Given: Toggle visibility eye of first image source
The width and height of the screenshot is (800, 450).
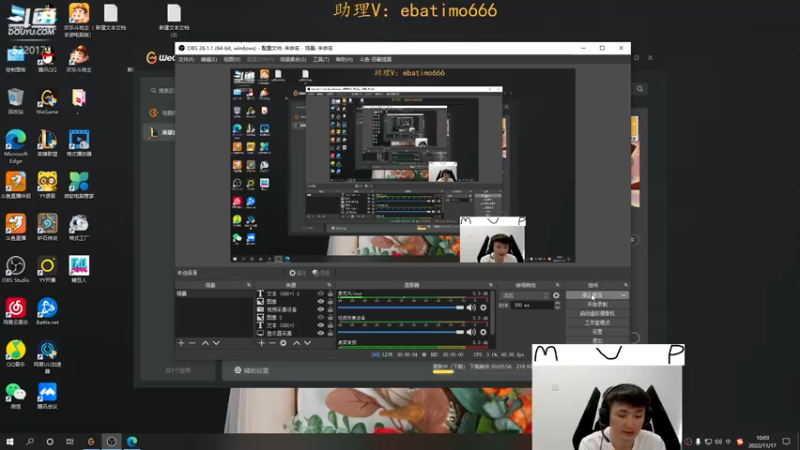Looking at the screenshot, I should [320, 302].
